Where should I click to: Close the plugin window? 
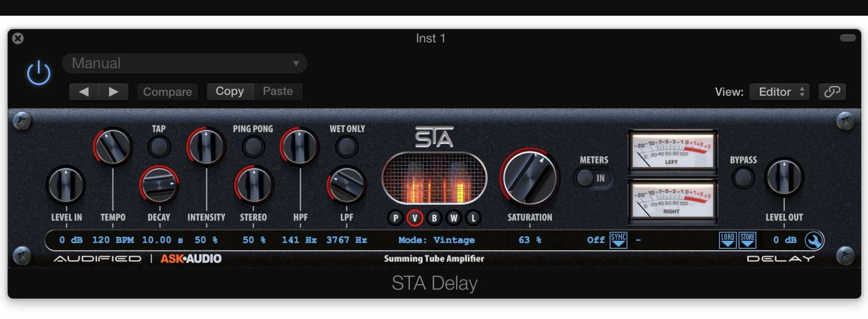point(18,38)
